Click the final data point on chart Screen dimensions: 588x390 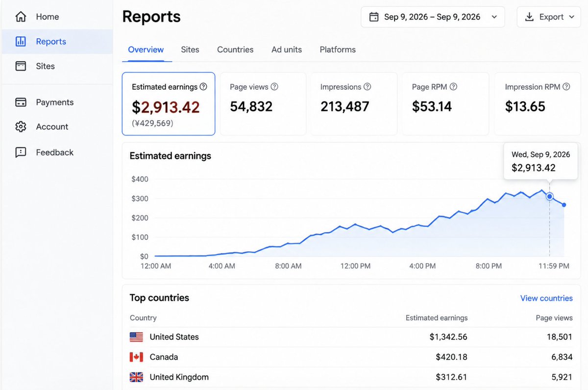click(x=564, y=205)
